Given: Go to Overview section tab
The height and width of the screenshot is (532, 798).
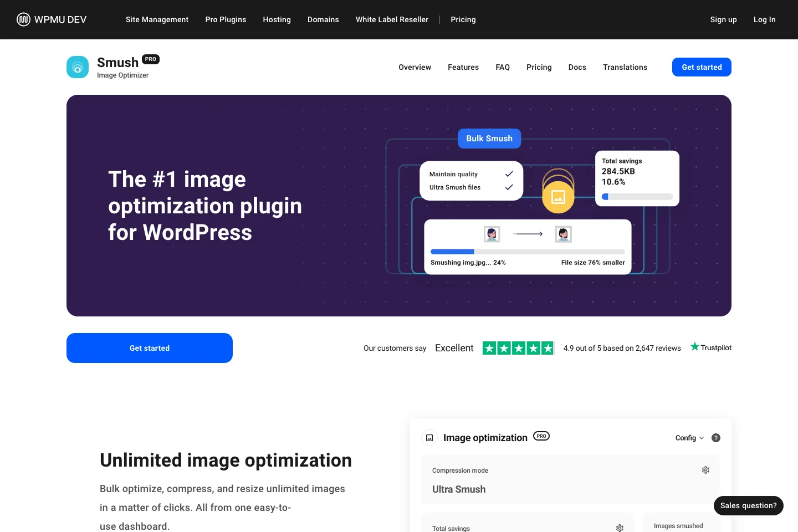Looking at the screenshot, I should (x=415, y=67).
